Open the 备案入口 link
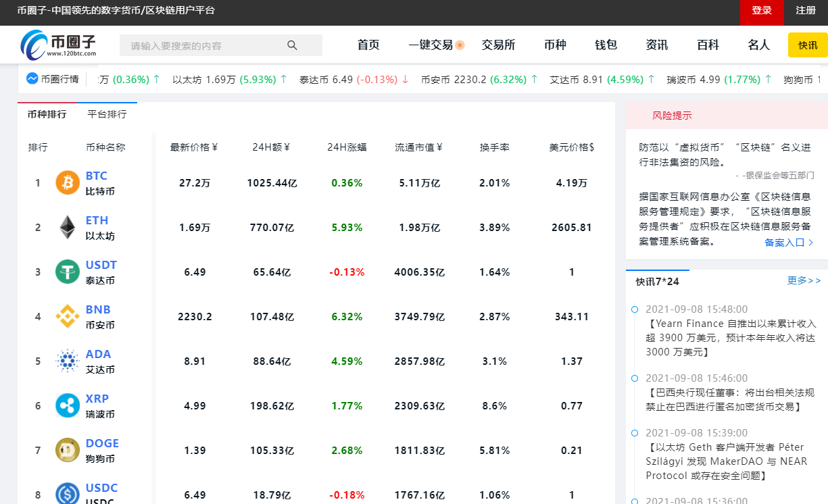 click(789, 243)
